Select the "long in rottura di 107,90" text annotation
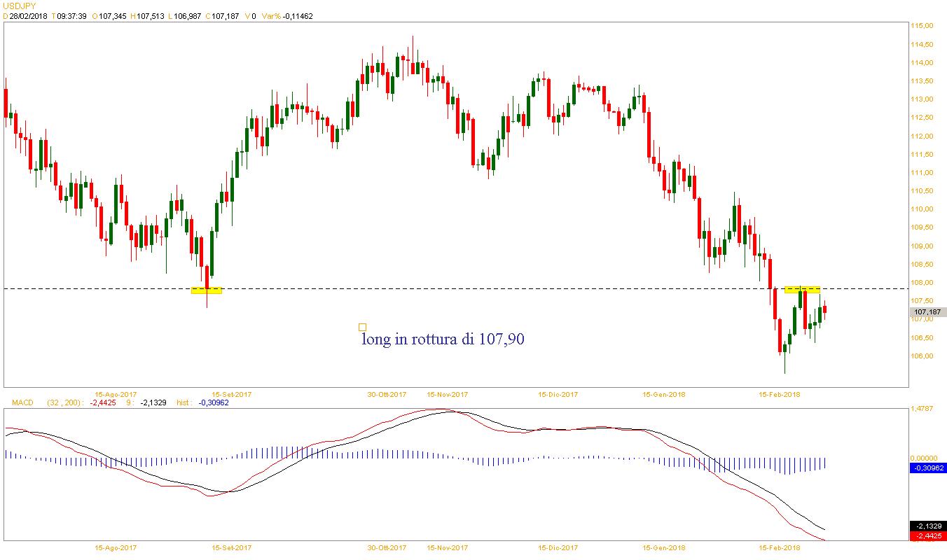This screenshot has height=560, width=947. point(443,339)
